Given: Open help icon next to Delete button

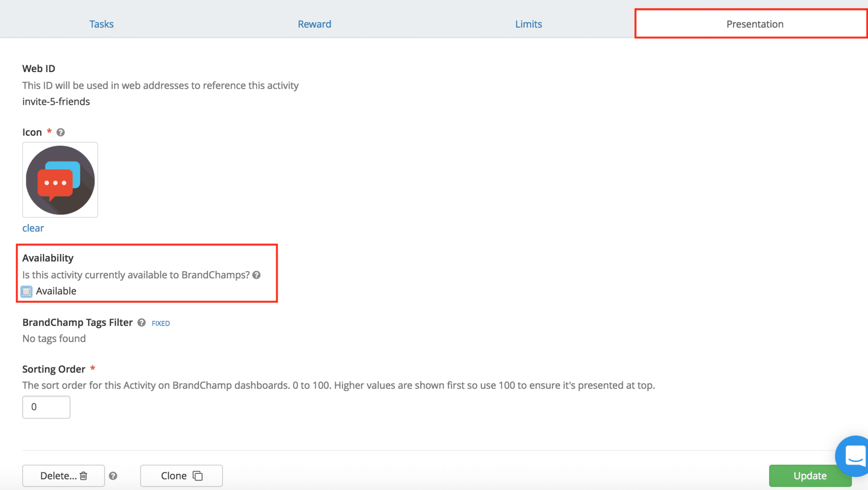Looking at the screenshot, I should point(113,476).
